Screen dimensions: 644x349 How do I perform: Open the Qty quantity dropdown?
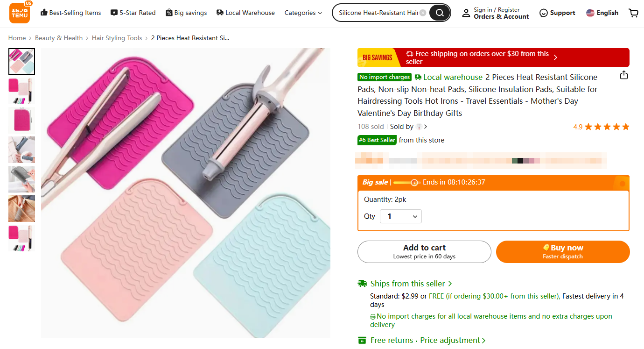pyautogui.click(x=400, y=216)
